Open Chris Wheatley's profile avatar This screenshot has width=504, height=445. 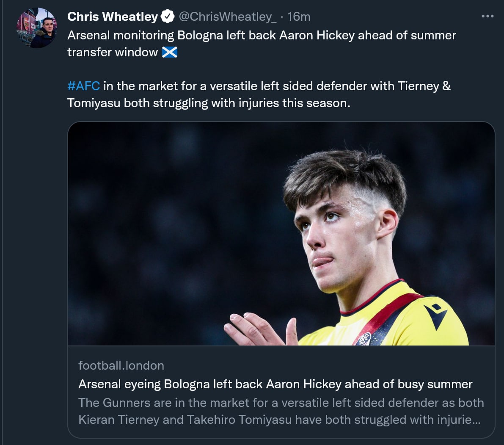click(37, 28)
